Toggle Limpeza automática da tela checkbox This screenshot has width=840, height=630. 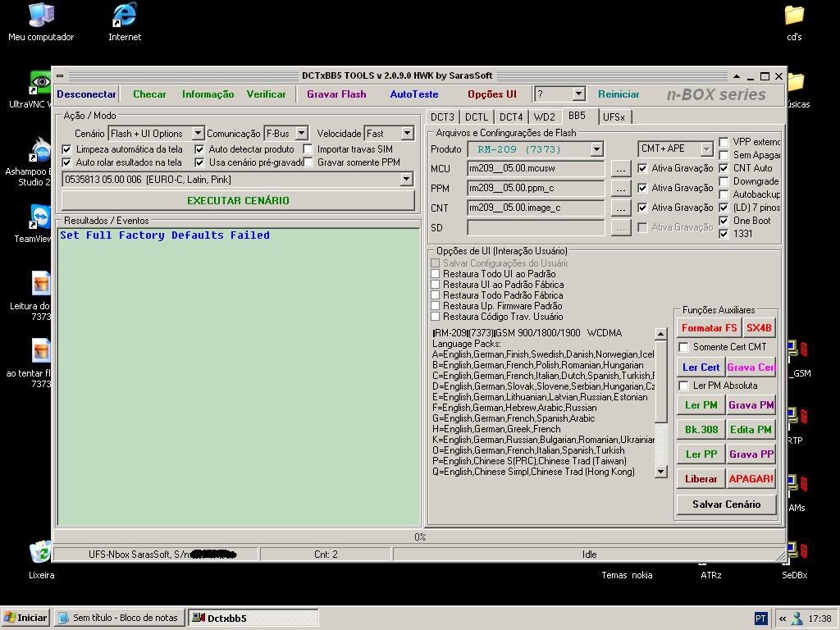67,149
